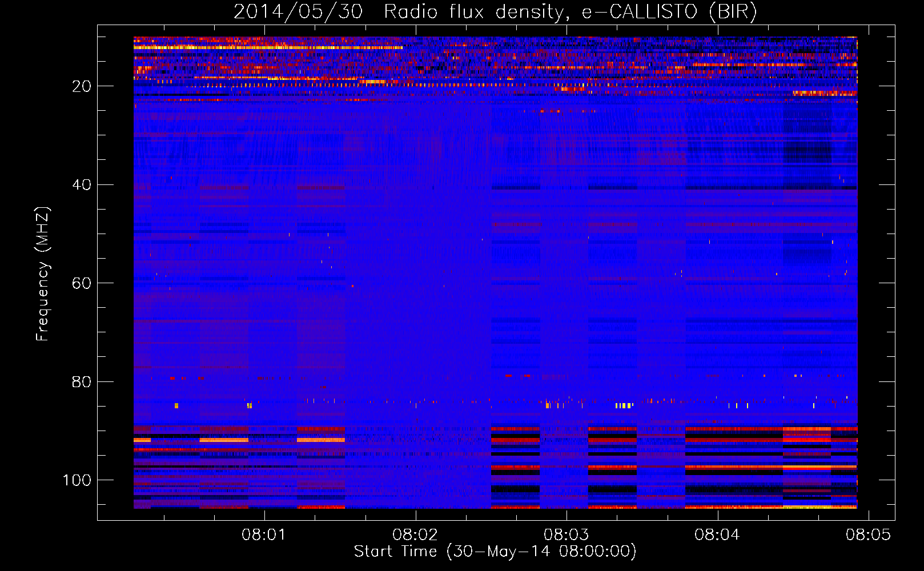Click the 20 MHz frequency tick label
Screen dimensions: 924x571
click(x=82, y=86)
